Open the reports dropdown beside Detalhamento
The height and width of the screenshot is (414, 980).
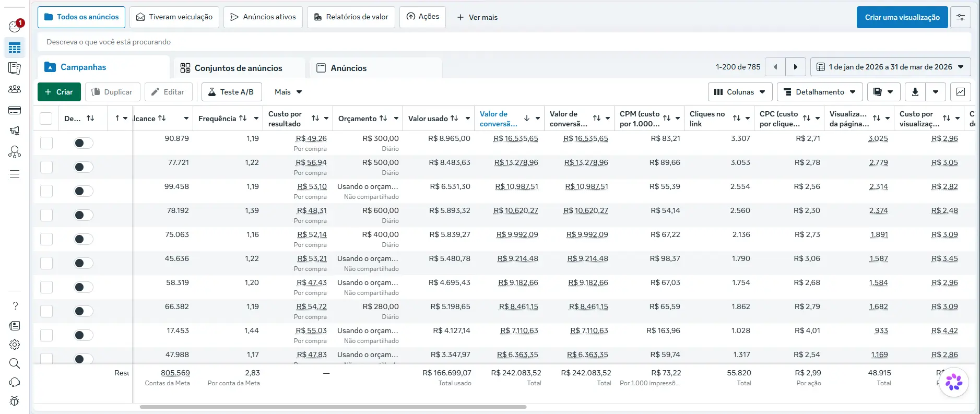[x=883, y=92]
